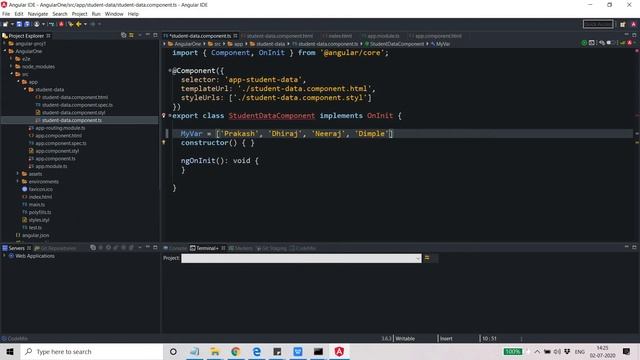Click the Open Perspective icon at top right
The height and width of the screenshot is (360, 640).
[622, 24]
